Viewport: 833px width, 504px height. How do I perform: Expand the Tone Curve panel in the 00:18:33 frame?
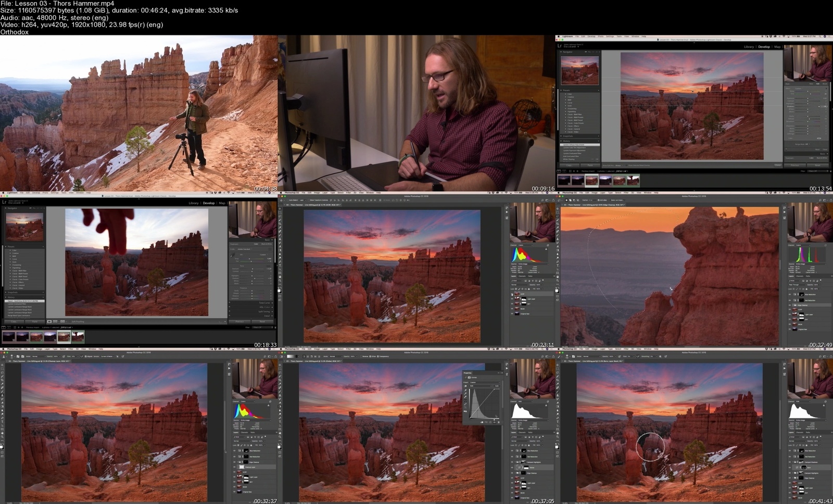pos(264,303)
